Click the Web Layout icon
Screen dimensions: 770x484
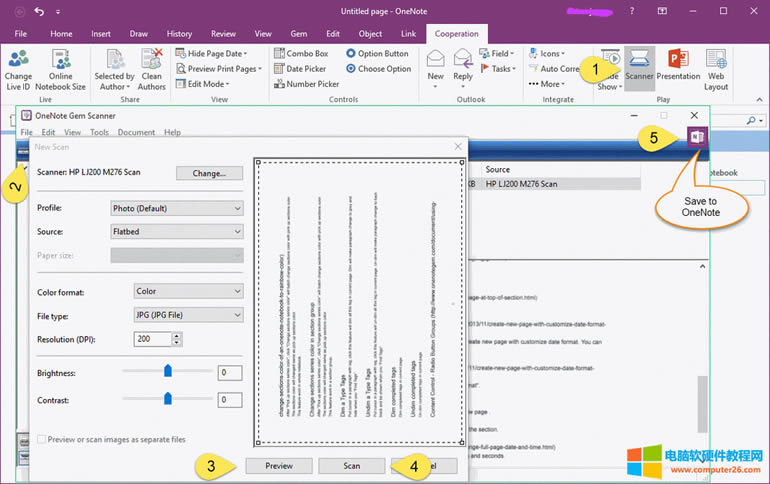tap(716, 65)
